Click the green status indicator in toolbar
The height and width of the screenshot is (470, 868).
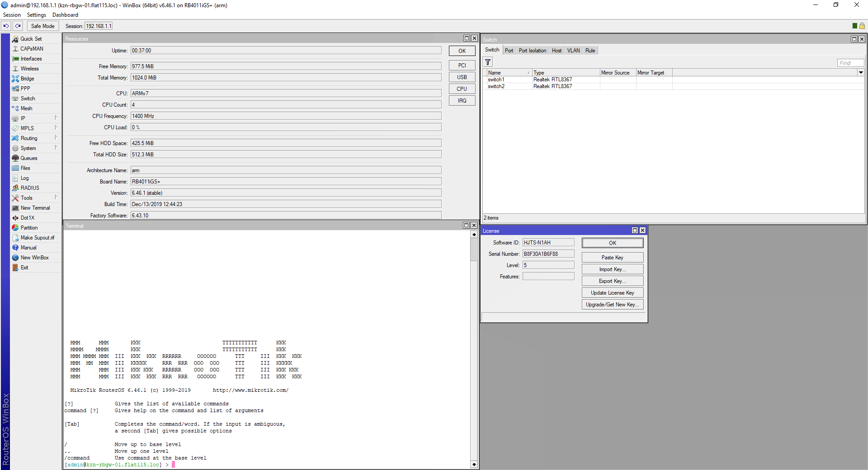(854, 26)
